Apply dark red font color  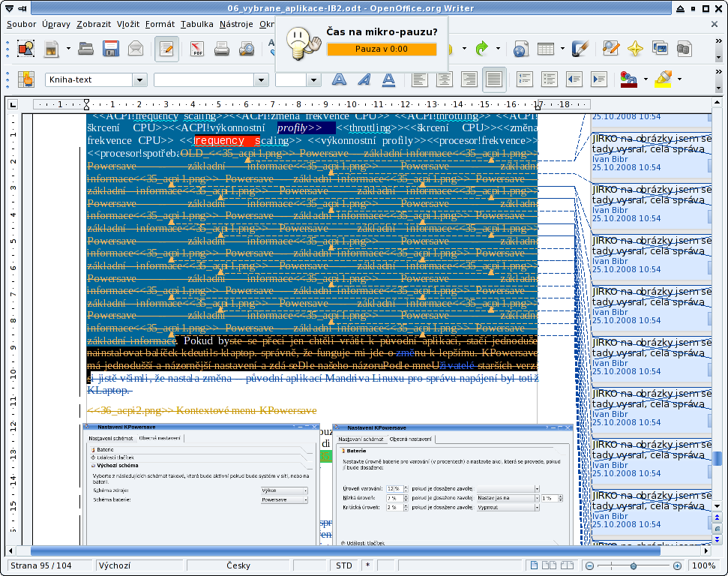628,79
